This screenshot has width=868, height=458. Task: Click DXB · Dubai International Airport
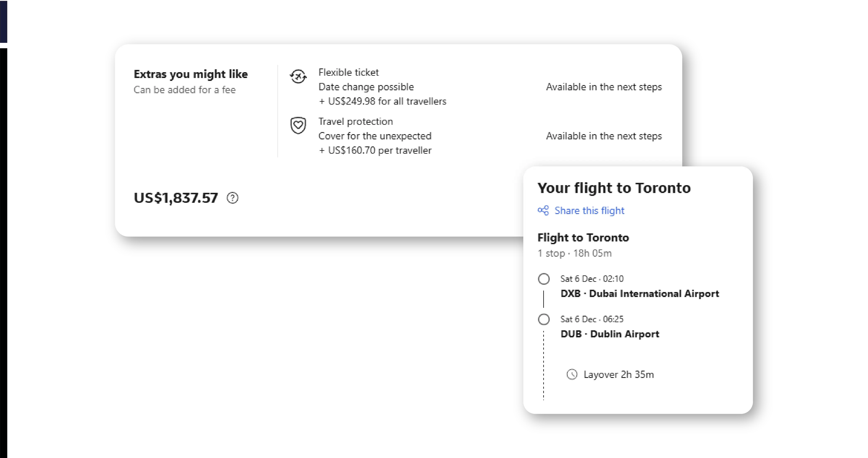point(640,293)
